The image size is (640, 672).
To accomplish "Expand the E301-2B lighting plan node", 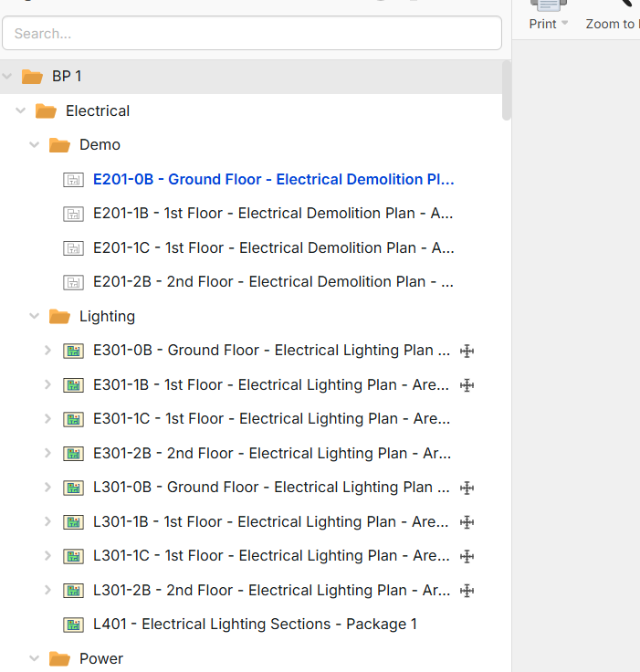I will pyautogui.click(x=48, y=454).
